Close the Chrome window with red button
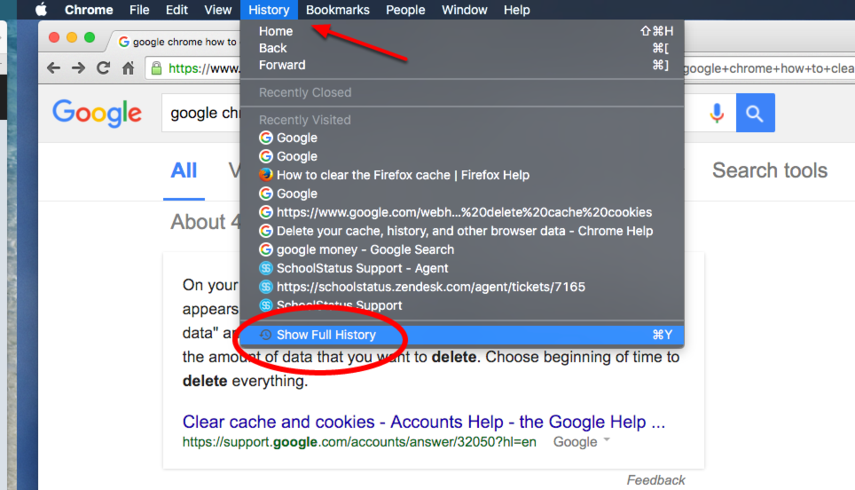 click(x=54, y=37)
